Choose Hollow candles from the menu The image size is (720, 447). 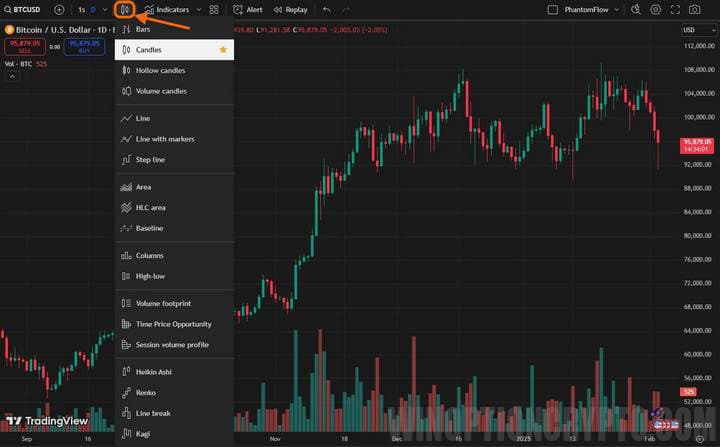click(160, 70)
